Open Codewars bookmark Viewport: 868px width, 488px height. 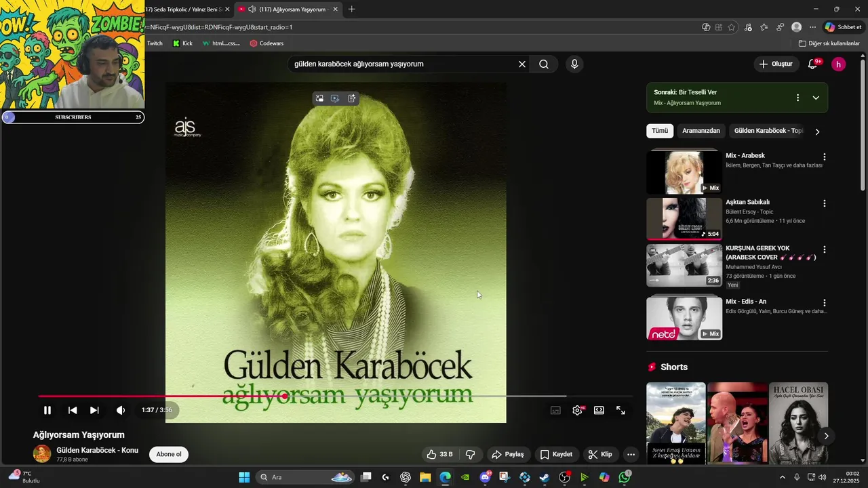(x=267, y=43)
